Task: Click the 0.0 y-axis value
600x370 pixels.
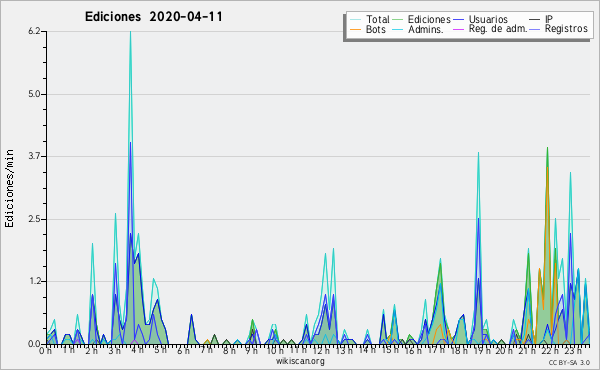Action: (x=34, y=344)
